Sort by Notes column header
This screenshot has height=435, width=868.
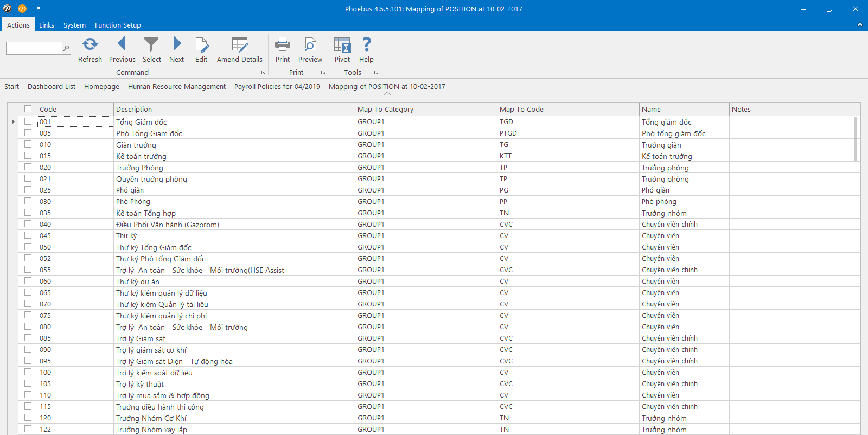(x=795, y=109)
